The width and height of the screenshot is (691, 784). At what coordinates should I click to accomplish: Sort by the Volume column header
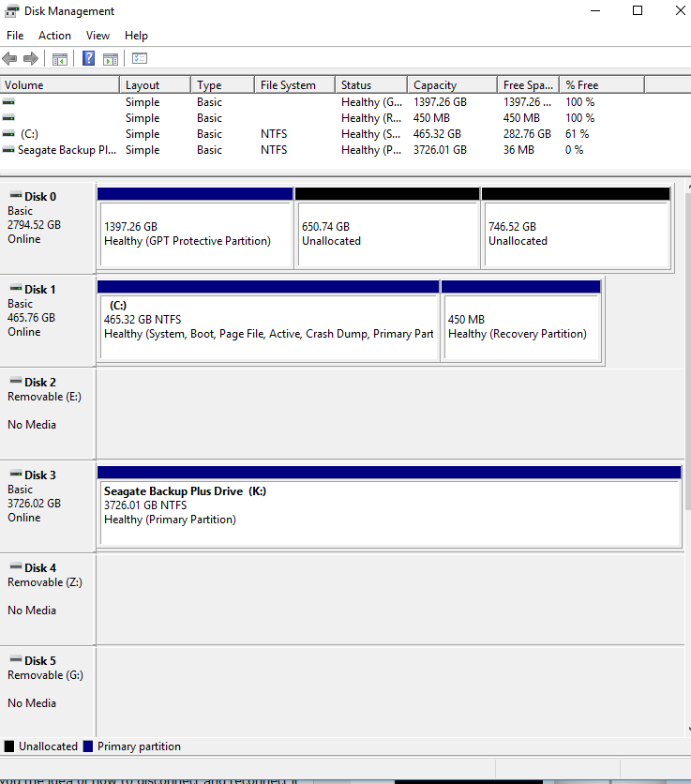tap(60, 85)
